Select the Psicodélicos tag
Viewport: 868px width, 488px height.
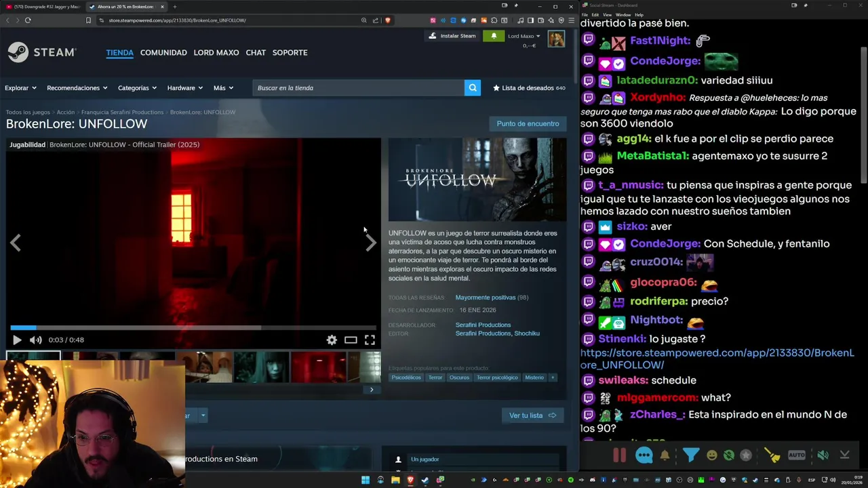point(406,378)
